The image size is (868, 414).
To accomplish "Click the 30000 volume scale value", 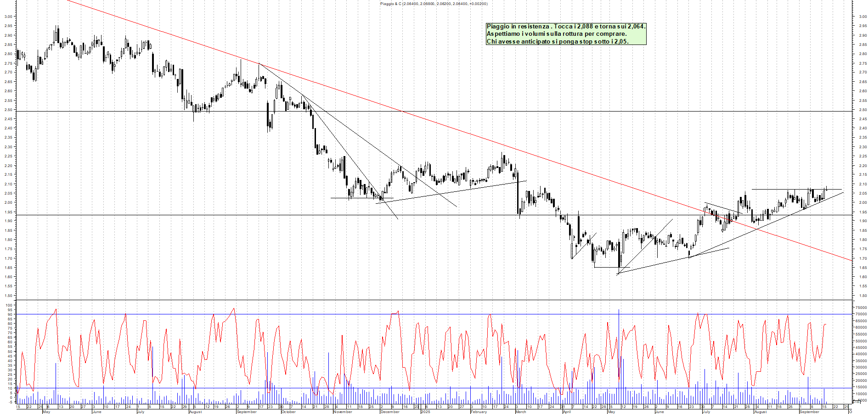I will pos(861,367).
